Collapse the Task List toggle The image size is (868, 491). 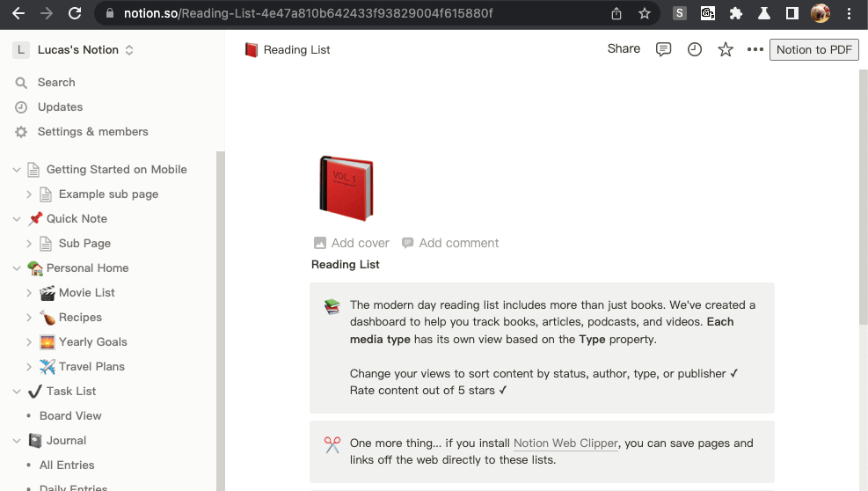17,392
